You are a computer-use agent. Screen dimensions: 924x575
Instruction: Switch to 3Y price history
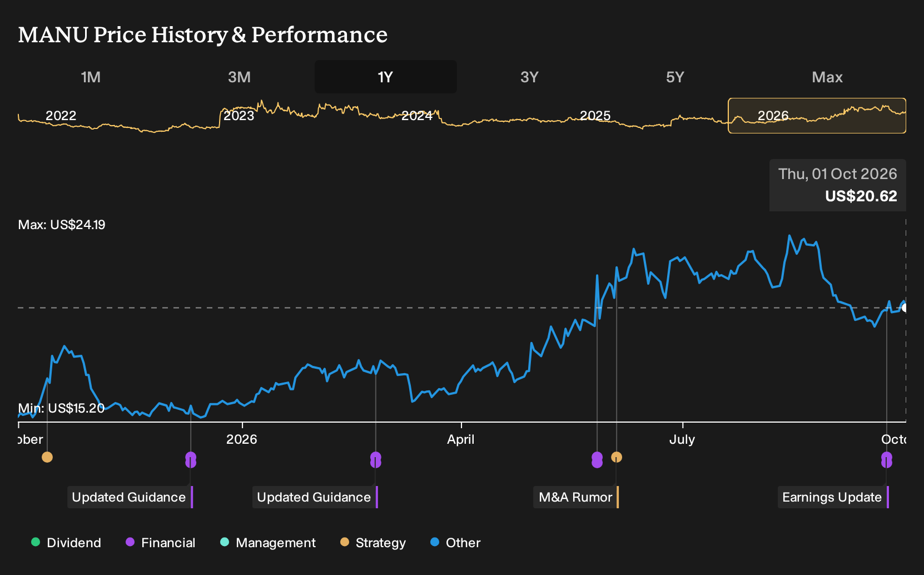pyautogui.click(x=529, y=77)
